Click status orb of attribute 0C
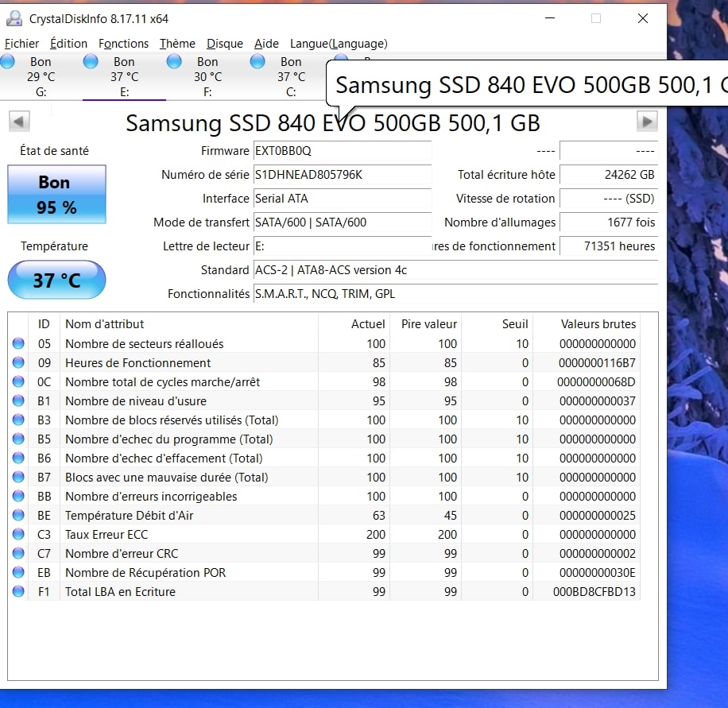The height and width of the screenshot is (708, 728). [x=18, y=381]
